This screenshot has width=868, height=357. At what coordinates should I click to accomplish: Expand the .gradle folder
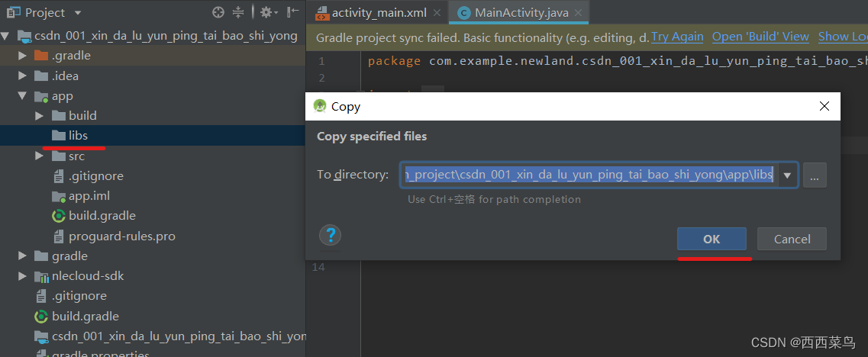tap(22, 56)
